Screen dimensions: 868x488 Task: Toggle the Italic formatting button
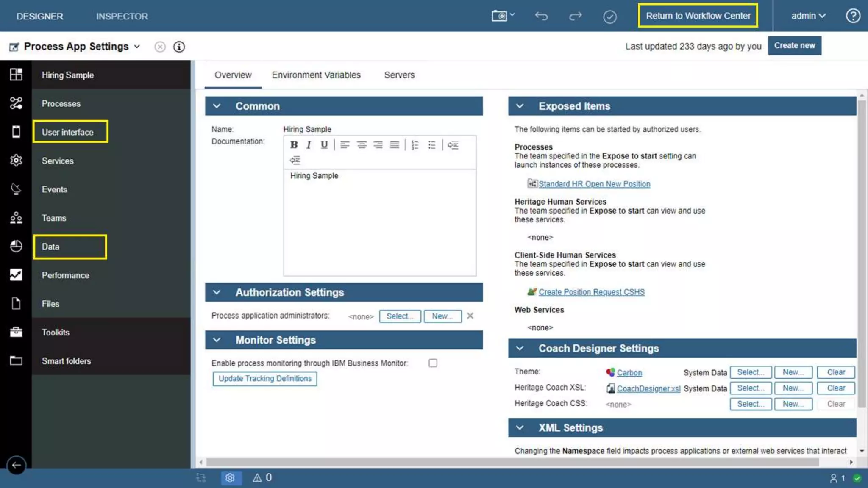[309, 145]
